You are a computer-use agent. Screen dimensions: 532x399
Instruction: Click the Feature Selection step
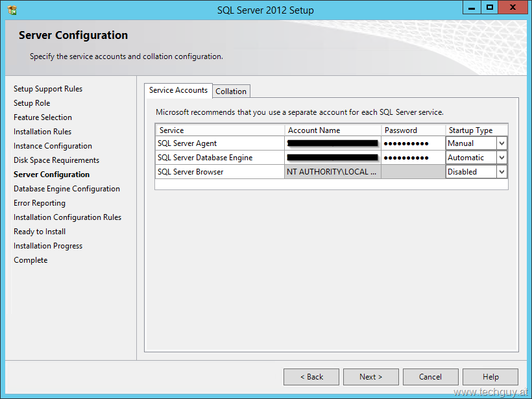(43, 117)
